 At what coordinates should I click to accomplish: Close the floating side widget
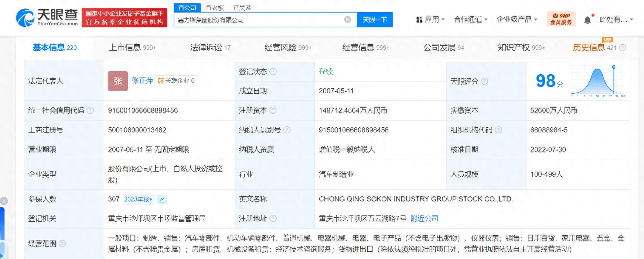4,201
